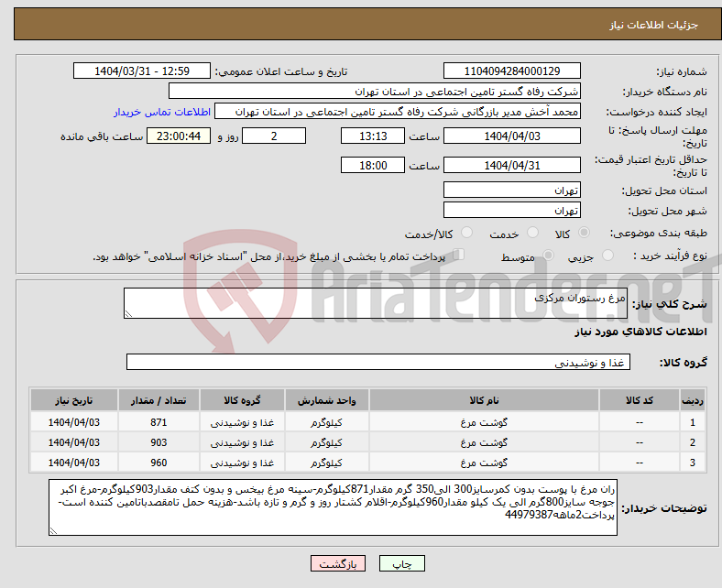Click the quantity 960 cell
Viewport: 722px width, 588px height.
[x=159, y=463]
